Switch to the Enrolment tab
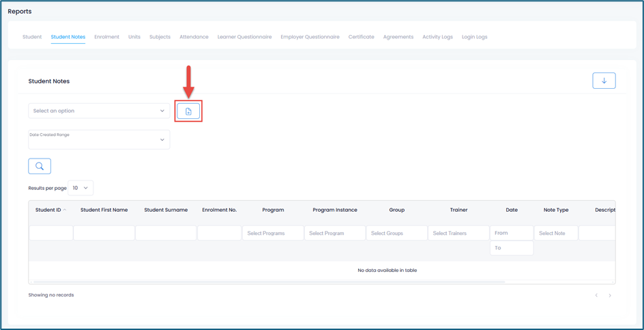 point(106,37)
